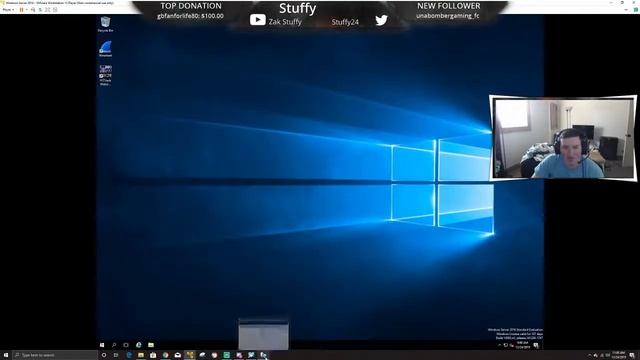Image resolution: width=640 pixels, height=360 pixels.
Task: Click the Twitter bird in stream overlay
Action: (381, 20)
